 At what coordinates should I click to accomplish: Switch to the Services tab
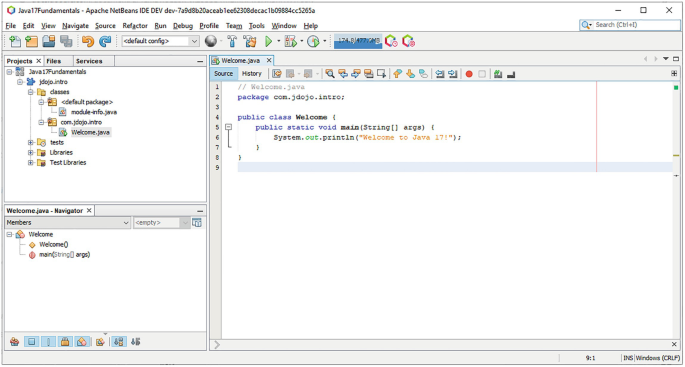pos(89,61)
